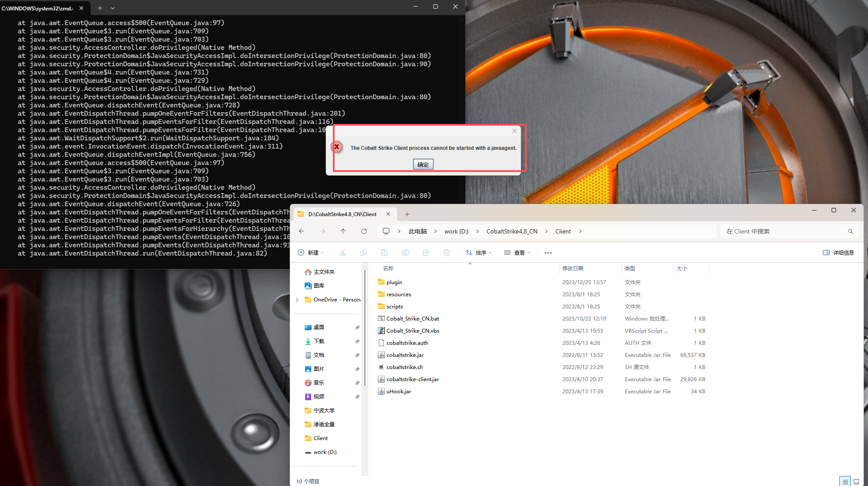Click the Up directory arrow icon

click(343, 231)
